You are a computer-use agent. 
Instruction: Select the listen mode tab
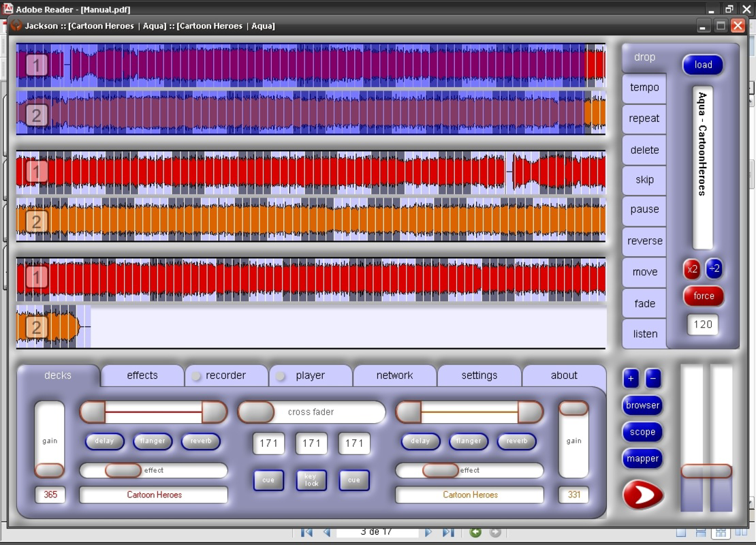(x=644, y=334)
